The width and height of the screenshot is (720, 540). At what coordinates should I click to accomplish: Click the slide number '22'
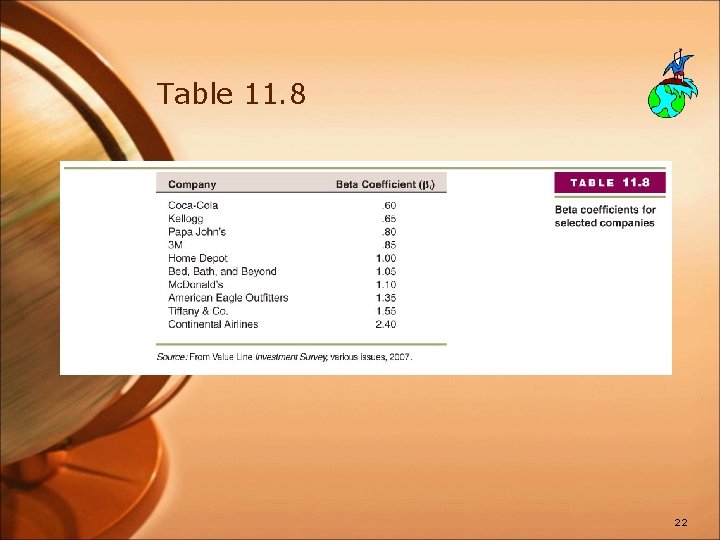point(681,522)
